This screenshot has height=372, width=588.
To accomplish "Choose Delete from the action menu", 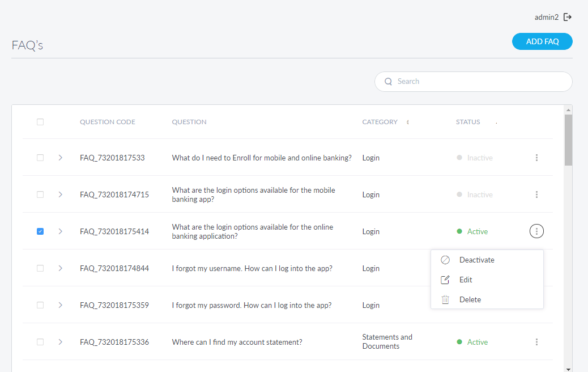I will 470,300.
